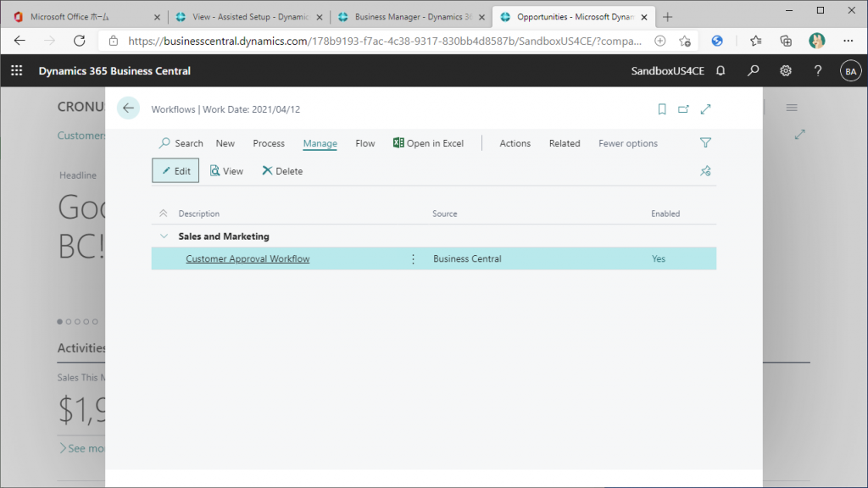Focus the browser address bar
Image resolution: width=868 pixels, height=488 pixels.
point(385,41)
